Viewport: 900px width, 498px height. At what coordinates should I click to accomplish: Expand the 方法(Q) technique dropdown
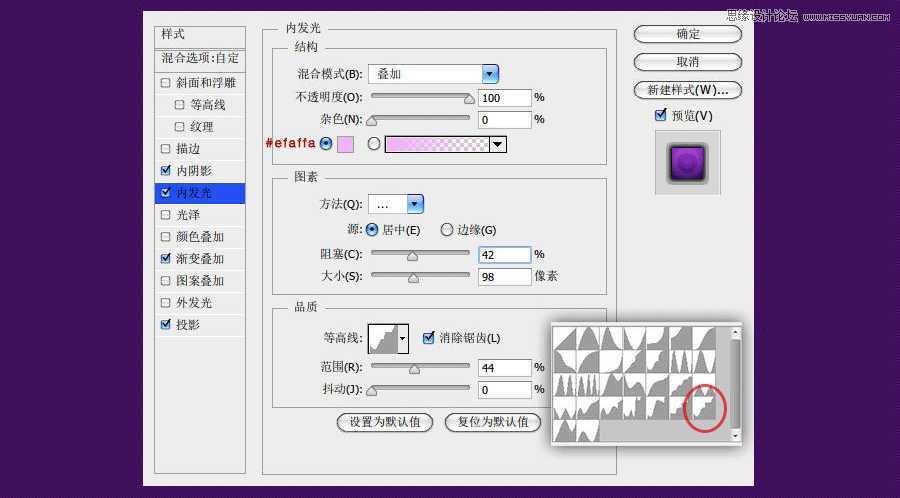tap(415, 204)
